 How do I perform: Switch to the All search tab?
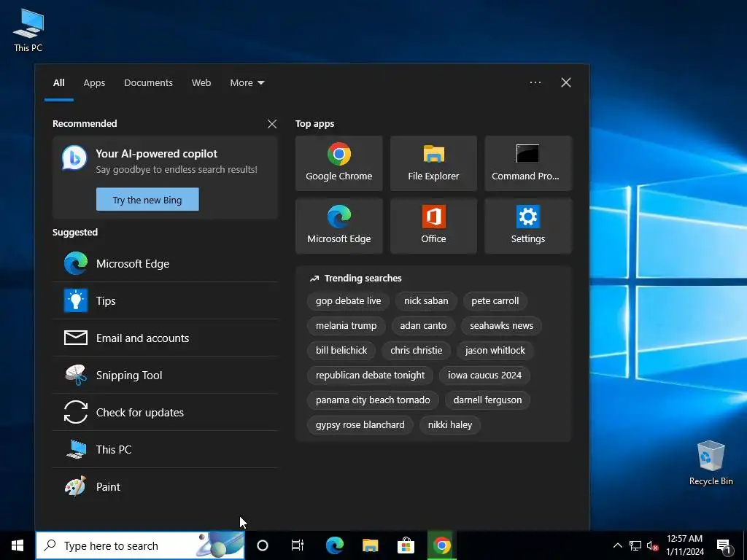[58, 83]
